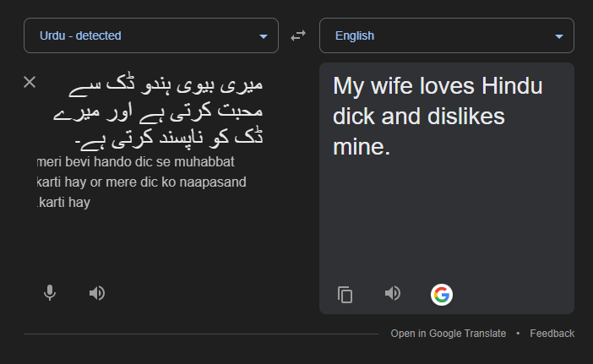Expand the source language dropdown arrow
Viewport: 593px width, 364px height.
click(x=264, y=36)
